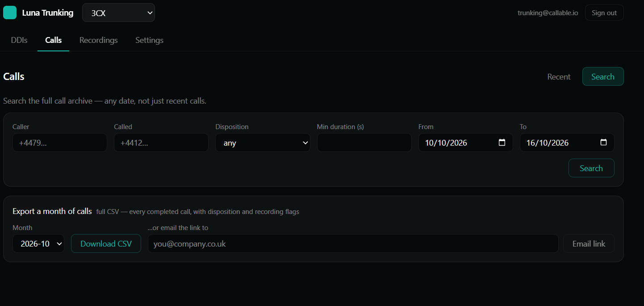This screenshot has width=644, height=306.
Task: Go to the Settings tab
Action: click(x=149, y=40)
